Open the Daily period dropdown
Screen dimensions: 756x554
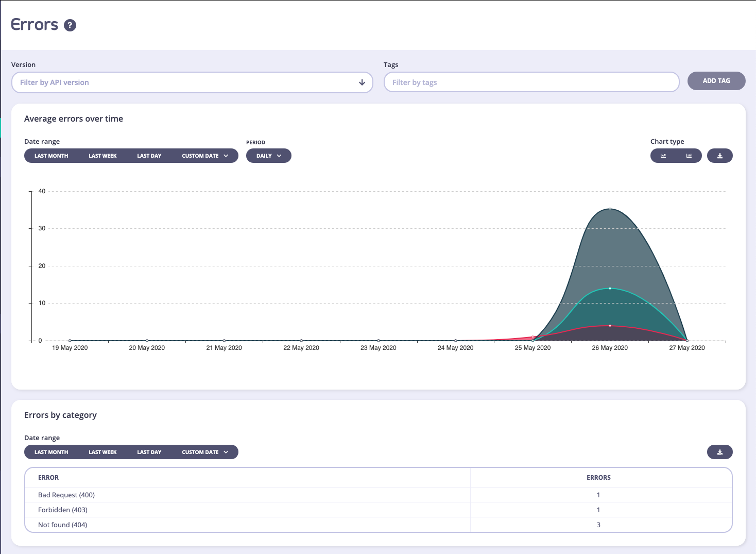[269, 156]
